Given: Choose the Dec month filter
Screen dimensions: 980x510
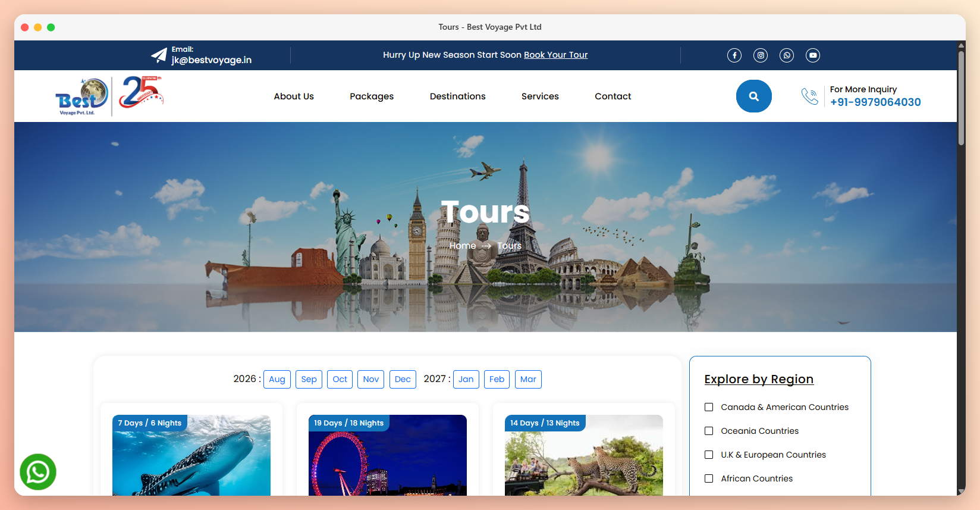Looking at the screenshot, I should point(403,379).
